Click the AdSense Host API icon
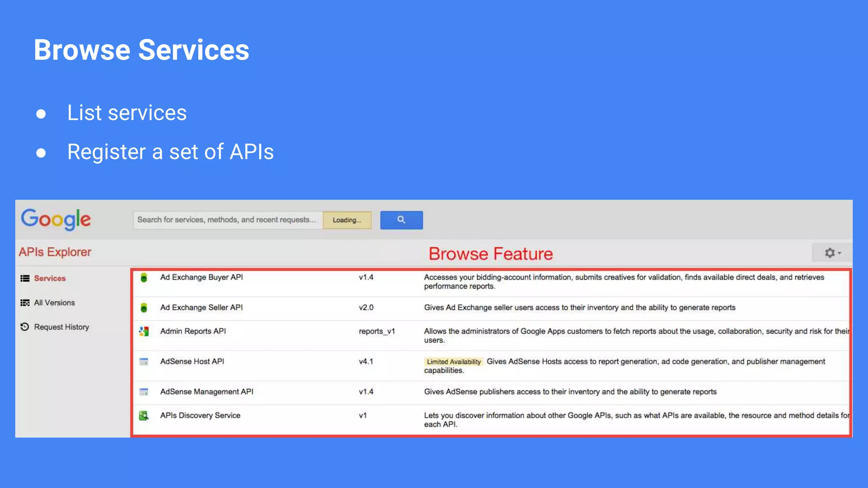Screen dimensions: 868x488 coord(144,362)
